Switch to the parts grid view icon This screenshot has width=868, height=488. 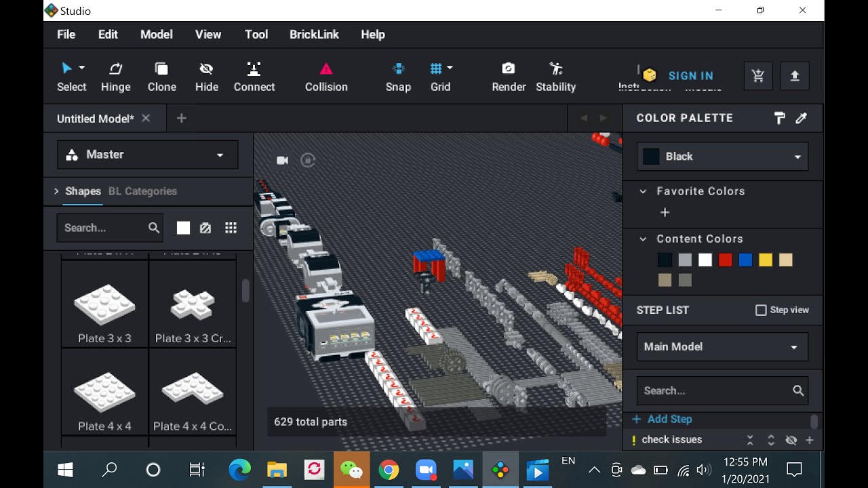(231, 228)
